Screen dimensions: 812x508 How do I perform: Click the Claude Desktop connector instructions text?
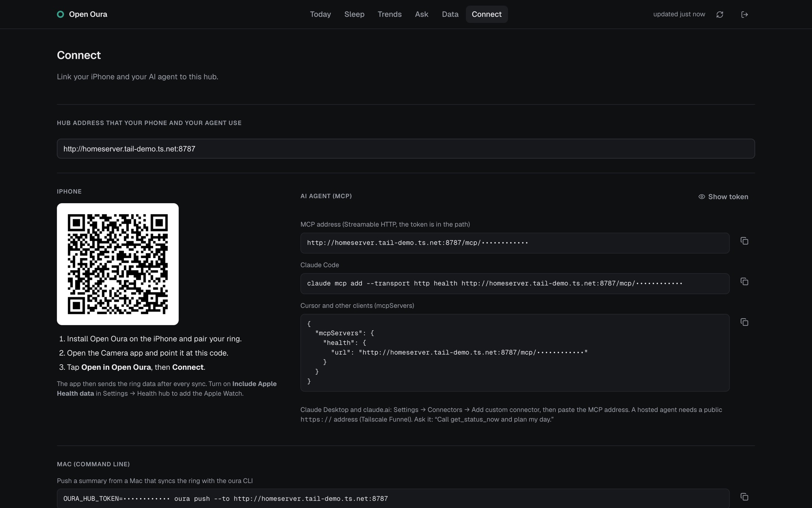pos(511,415)
